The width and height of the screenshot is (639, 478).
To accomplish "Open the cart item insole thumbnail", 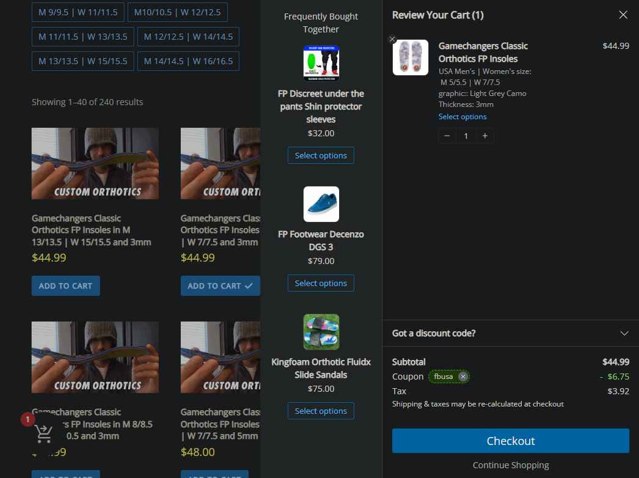I will click(x=410, y=57).
